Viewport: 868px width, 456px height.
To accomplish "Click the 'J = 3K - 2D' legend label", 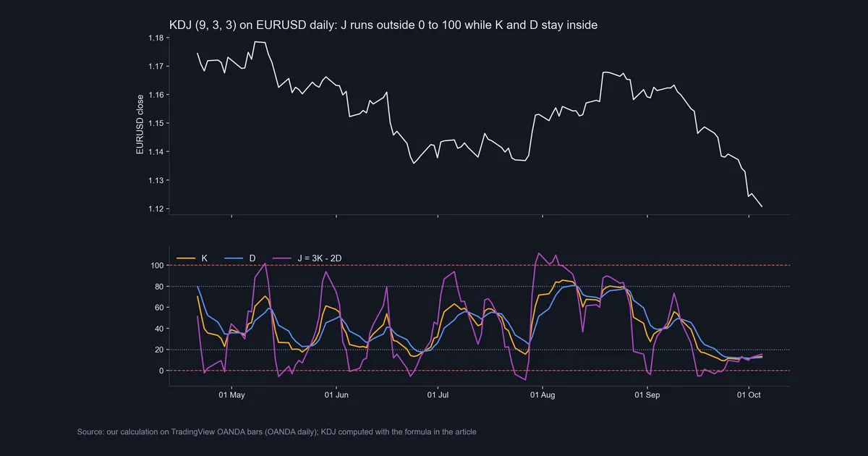I will [x=319, y=258].
